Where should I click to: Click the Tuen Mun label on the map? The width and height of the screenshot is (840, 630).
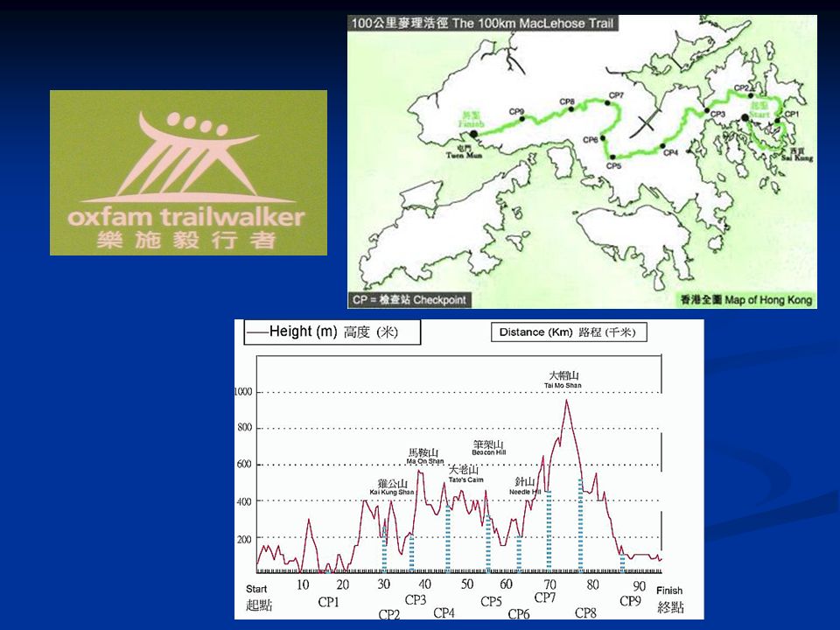tap(465, 152)
